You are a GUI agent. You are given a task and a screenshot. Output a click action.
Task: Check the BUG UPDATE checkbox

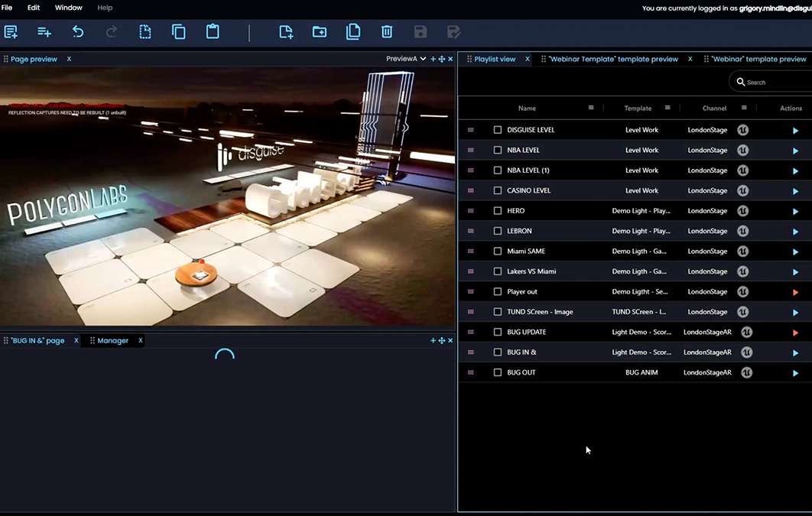click(x=498, y=332)
